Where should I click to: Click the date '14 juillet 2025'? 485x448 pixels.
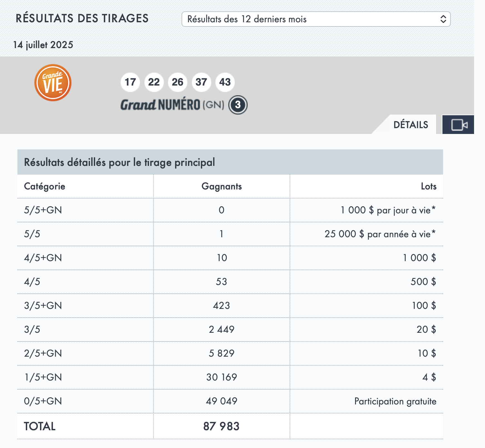point(43,45)
